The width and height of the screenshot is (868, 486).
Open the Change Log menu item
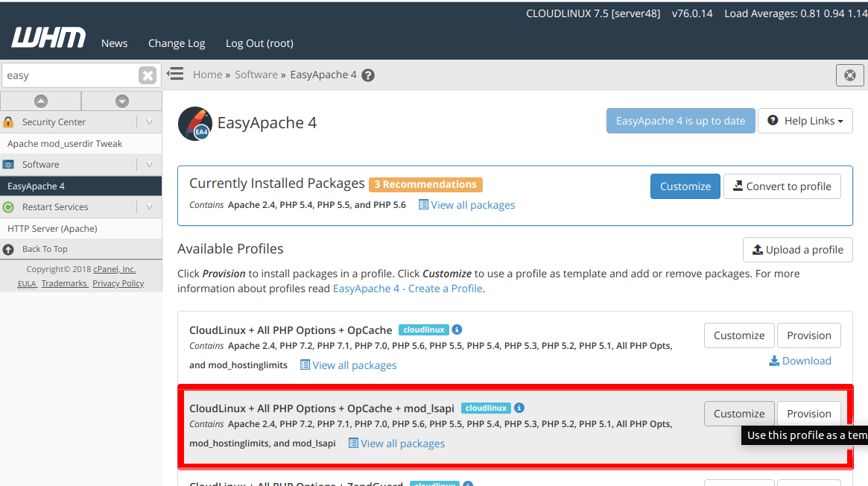pos(176,43)
